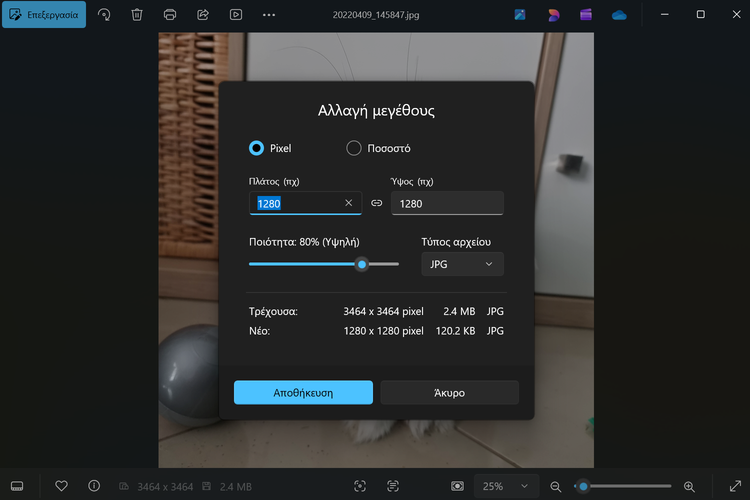The height and width of the screenshot is (500, 750).
Task: Start slideshow with the play icon
Action: [x=236, y=15]
